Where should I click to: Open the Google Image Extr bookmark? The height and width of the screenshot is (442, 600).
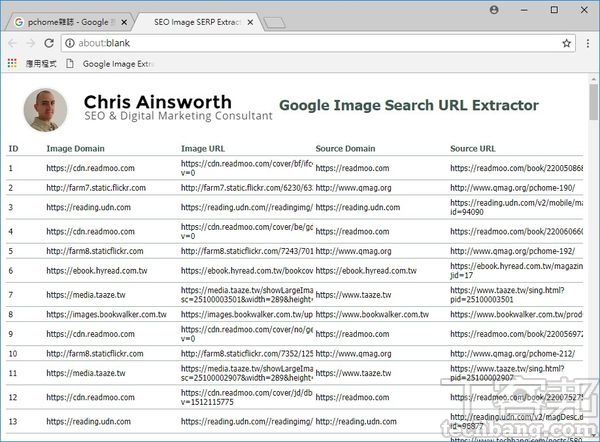112,64
